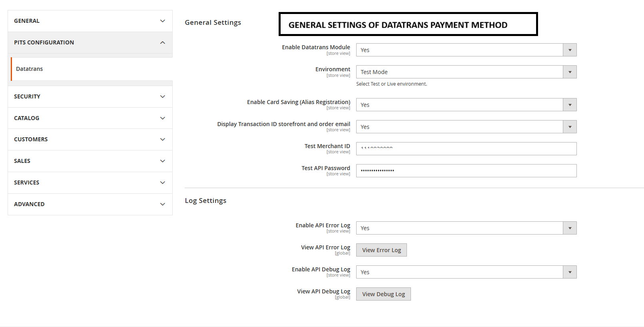
Task: Select the Datatrans menu item
Action: point(92,69)
